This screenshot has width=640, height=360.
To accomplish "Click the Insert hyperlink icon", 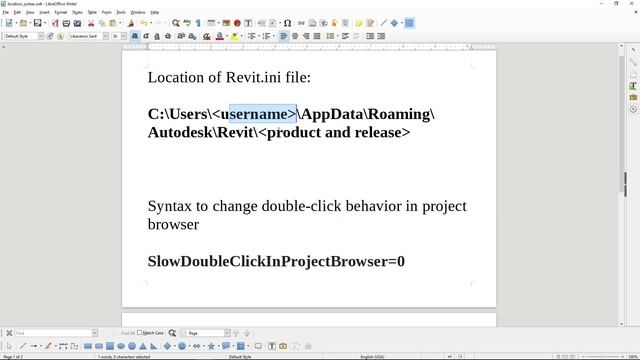I will [x=301, y=23].
